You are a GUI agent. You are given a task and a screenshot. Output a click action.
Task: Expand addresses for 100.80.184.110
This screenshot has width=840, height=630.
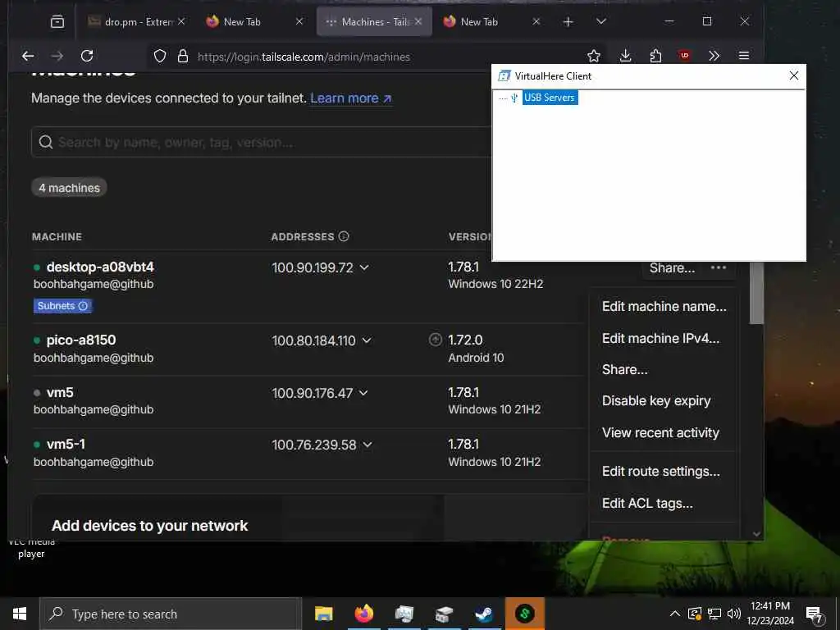(367, 340)
